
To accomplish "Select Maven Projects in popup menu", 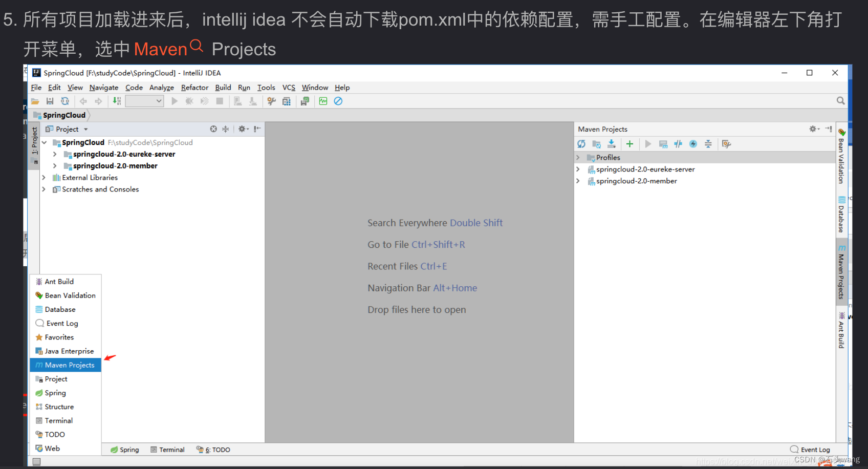I will coord(66,365).
